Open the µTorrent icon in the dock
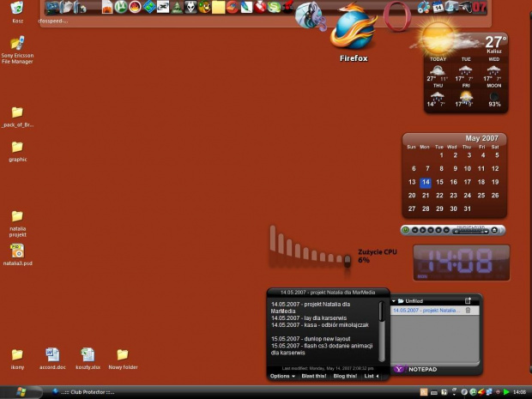The height and width of the screenshot is (399, 532). (121, 7)
